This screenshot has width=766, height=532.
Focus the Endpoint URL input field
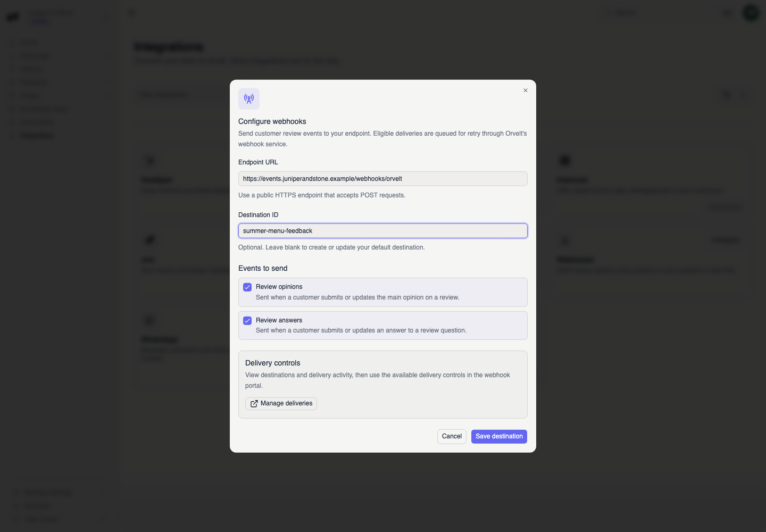point(383,179)
